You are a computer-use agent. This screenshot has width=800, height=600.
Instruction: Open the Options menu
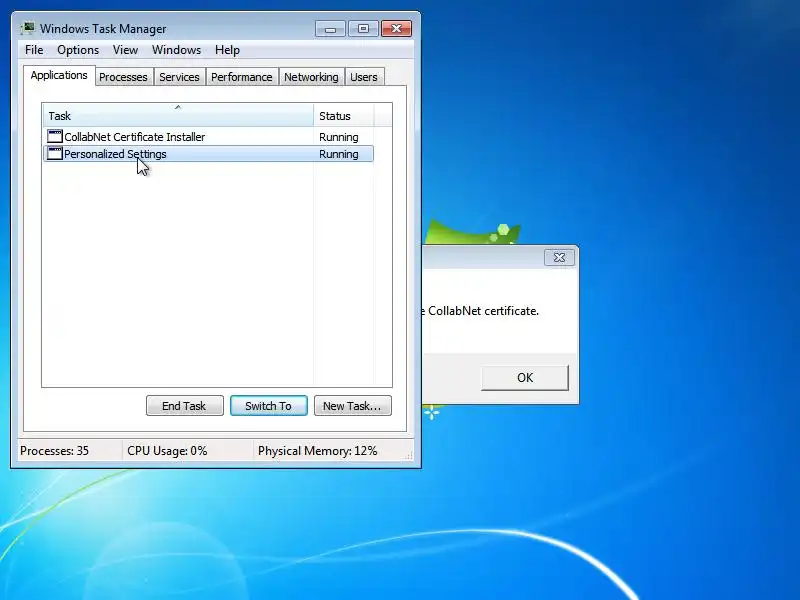tap(78, 50)
